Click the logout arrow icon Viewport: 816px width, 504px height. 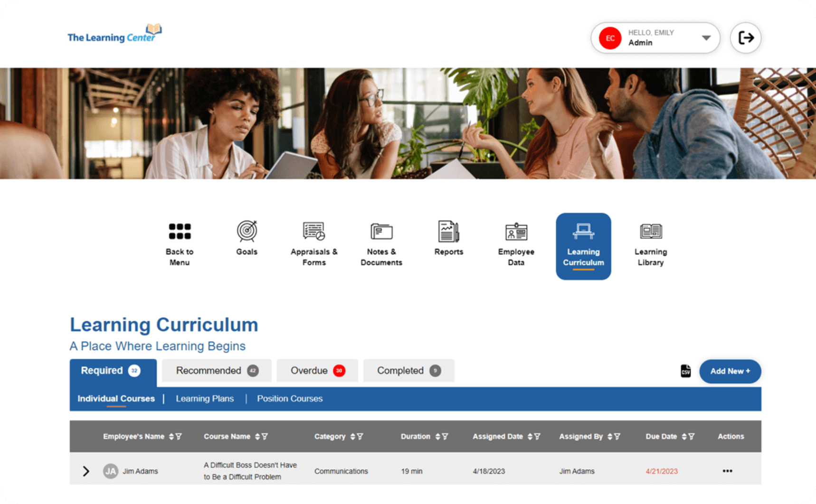click(x=746, y=38)
